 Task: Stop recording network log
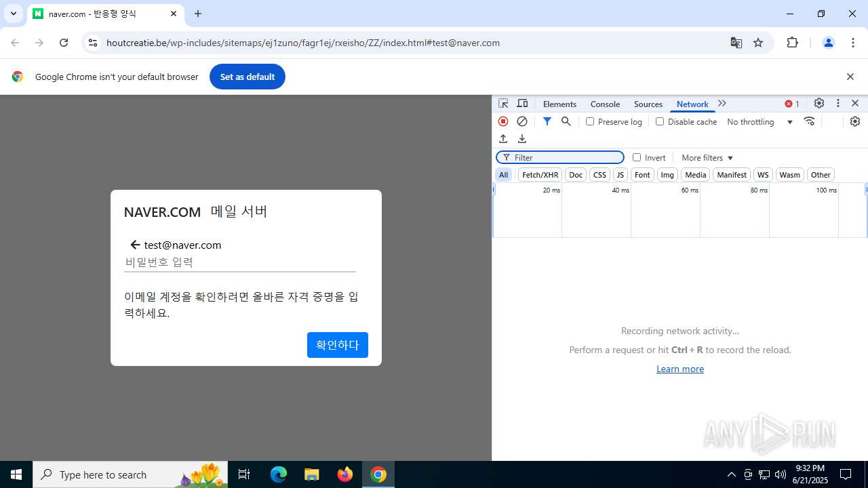(503, 121)
